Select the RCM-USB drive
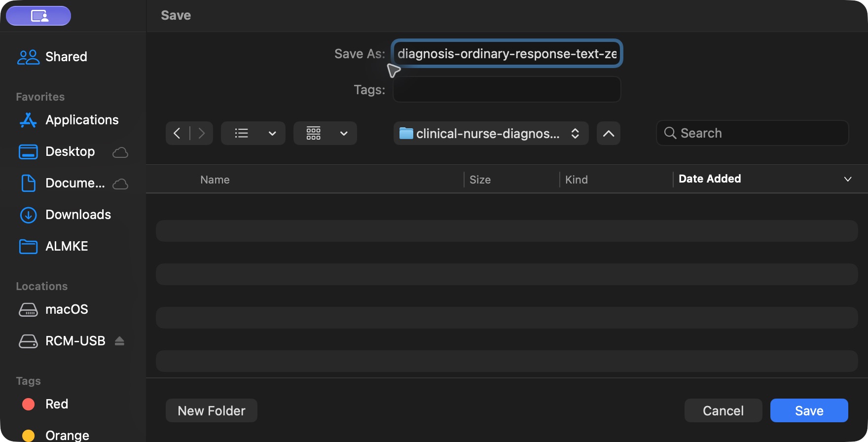Viewport: 868px width, 442px height. [62, 341]
